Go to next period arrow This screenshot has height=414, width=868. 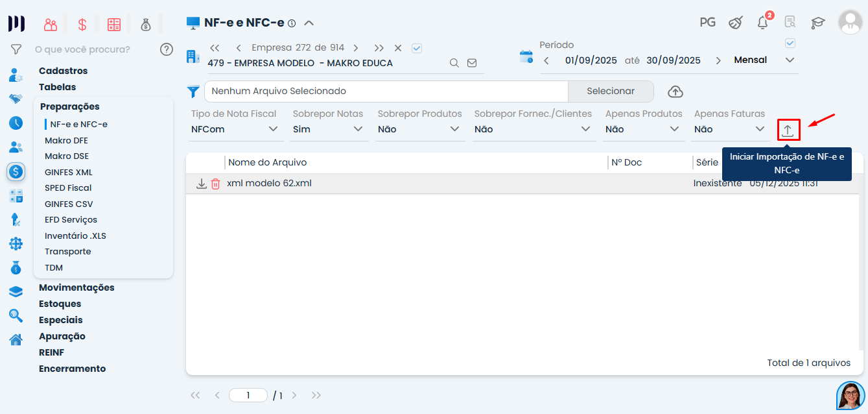(718, 60)
